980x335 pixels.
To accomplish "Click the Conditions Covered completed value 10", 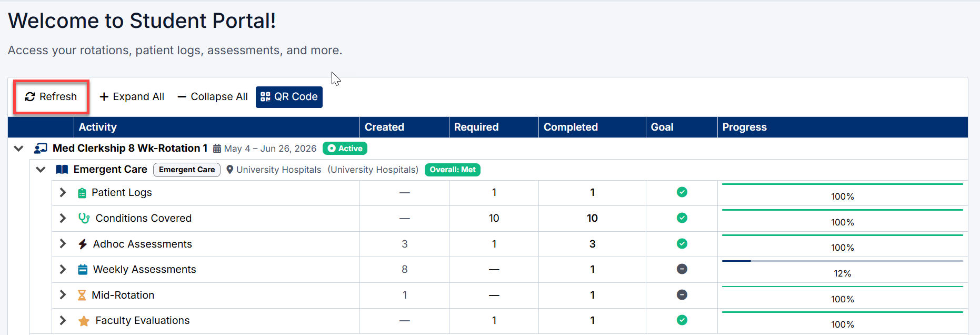I will (x=592, y=218).
